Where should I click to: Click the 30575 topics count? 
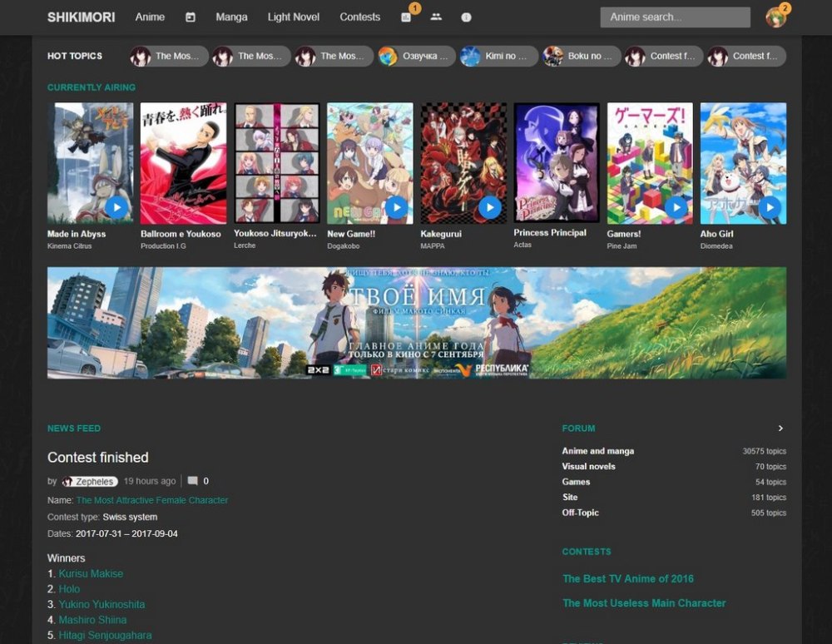(764, 452)
